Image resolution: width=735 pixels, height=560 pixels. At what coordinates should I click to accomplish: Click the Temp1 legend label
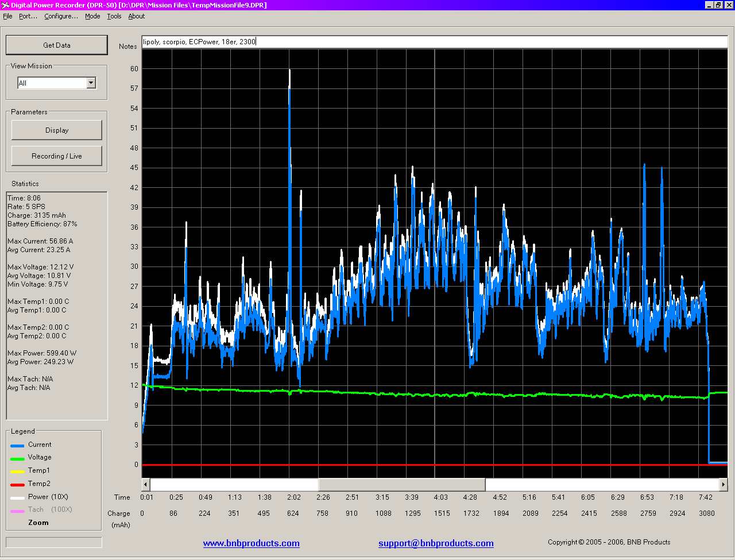click(x=38, y=470)
